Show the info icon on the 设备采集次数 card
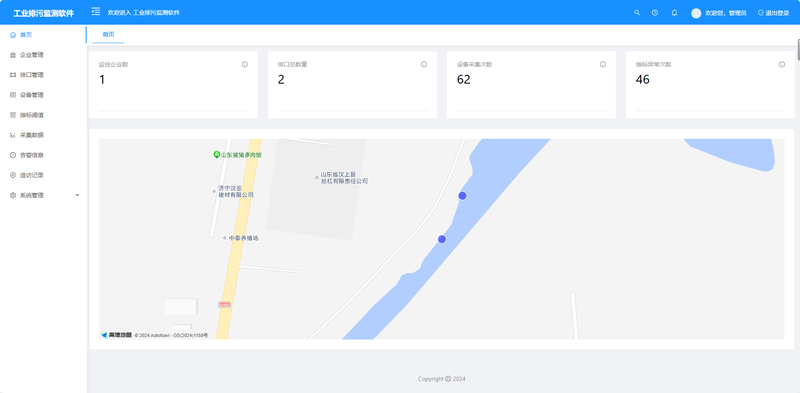The image size is (800, 393). coord(603,64)
